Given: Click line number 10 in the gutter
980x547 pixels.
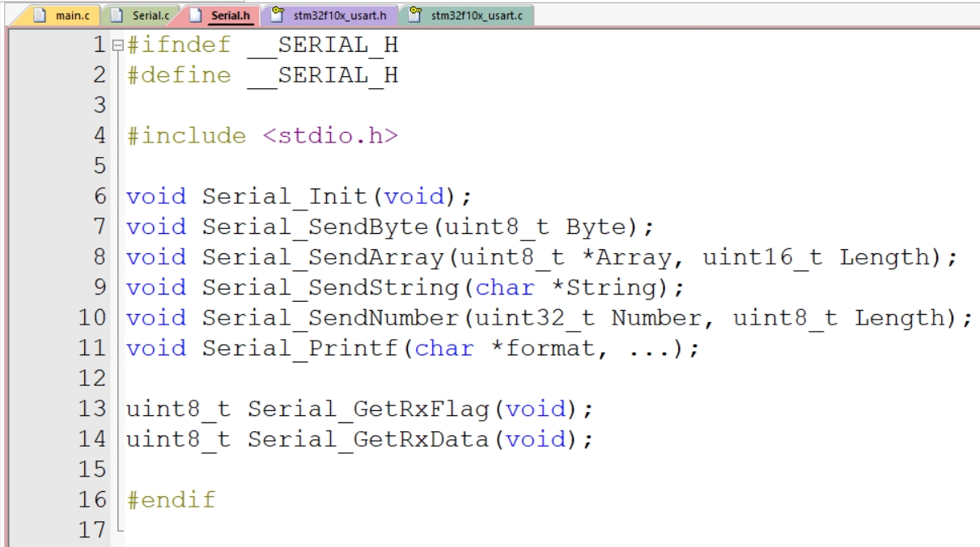Looking at the screenshot, I should coord(93,318).
